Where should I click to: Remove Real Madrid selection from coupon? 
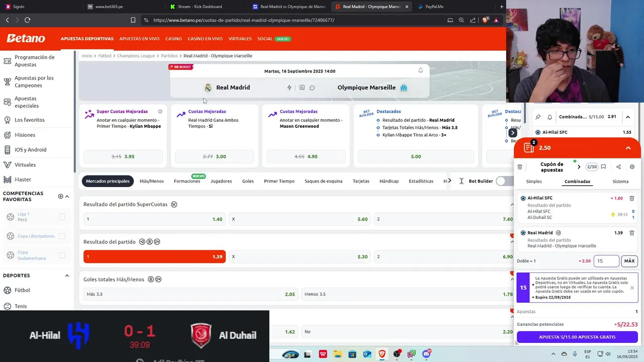pos(632,233)
